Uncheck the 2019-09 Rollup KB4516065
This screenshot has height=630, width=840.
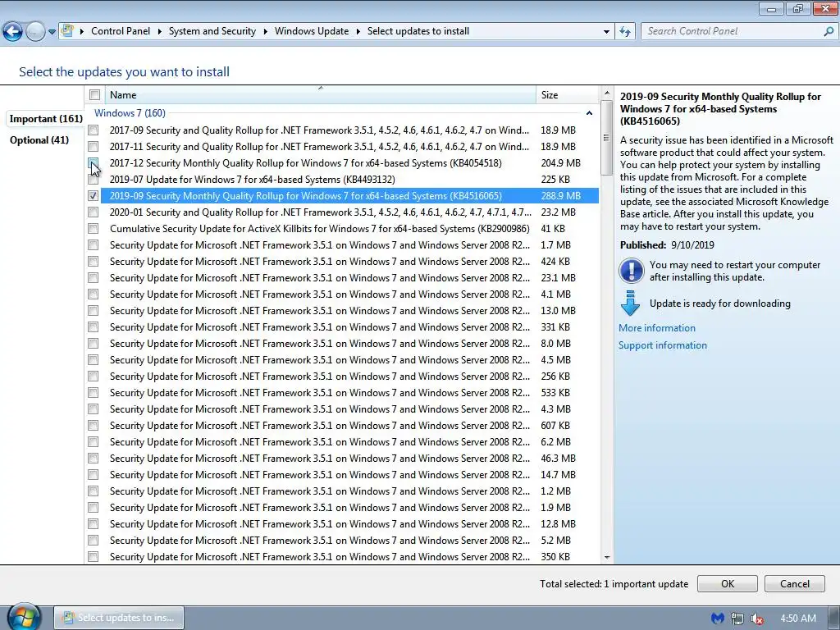click(94, 196)
